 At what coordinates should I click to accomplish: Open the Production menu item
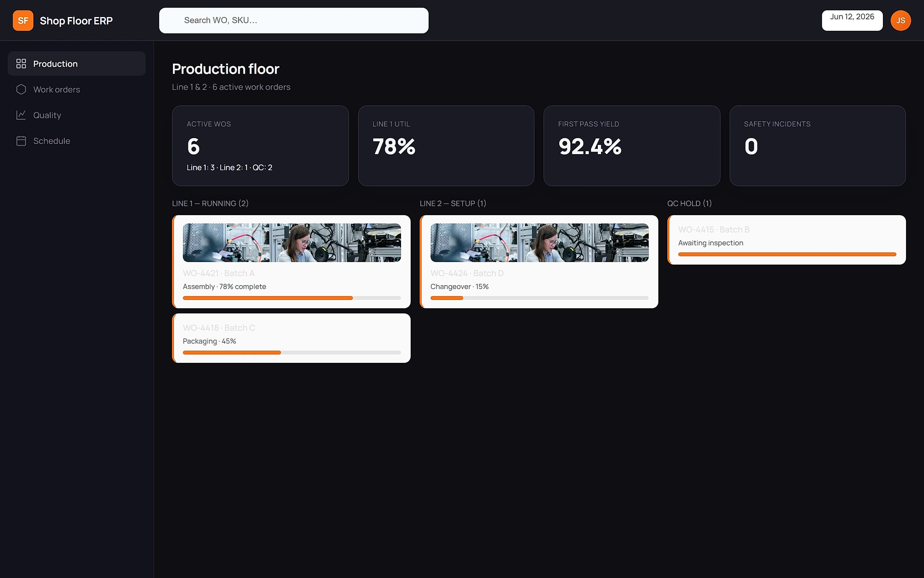click(x=76, y=64)
